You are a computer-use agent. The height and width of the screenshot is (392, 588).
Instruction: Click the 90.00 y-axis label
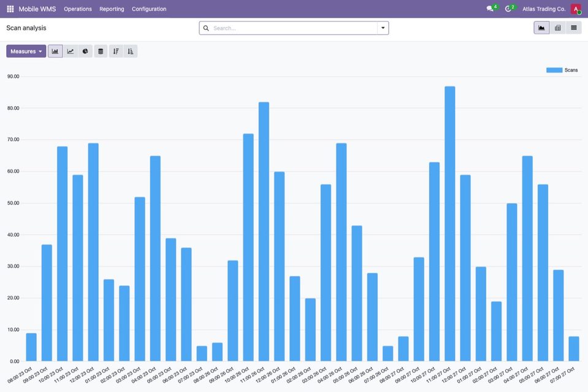13,77
